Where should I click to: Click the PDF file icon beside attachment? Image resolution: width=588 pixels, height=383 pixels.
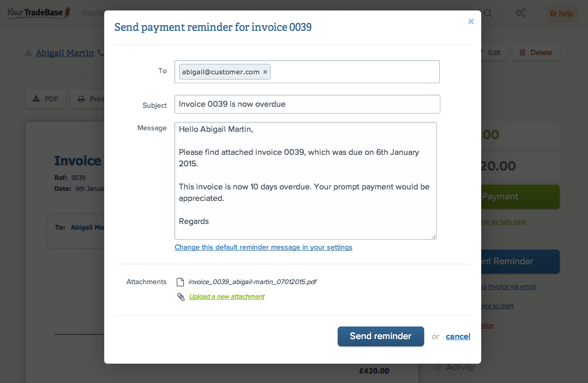(180, 282)
